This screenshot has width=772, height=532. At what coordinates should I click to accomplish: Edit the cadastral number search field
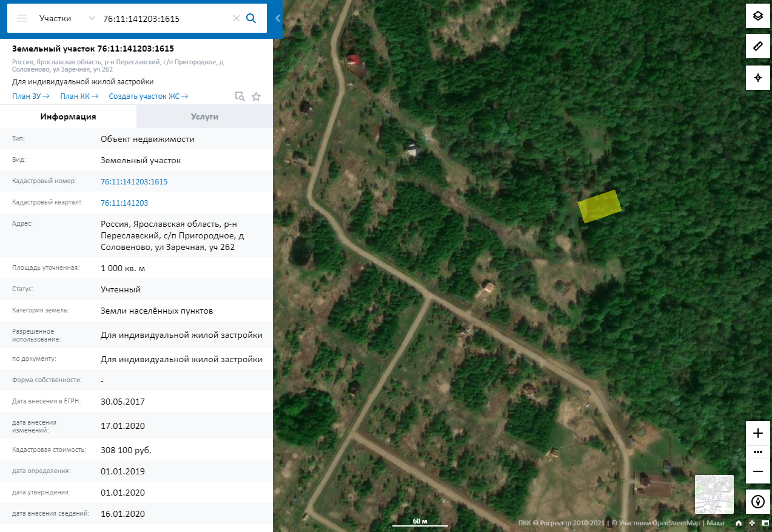(x=165, y=18)
